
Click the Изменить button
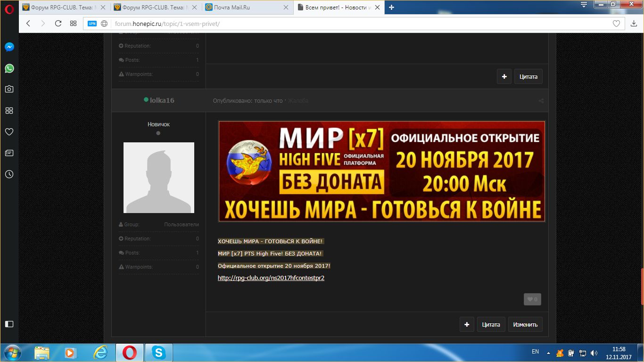(x=525, y=324)
